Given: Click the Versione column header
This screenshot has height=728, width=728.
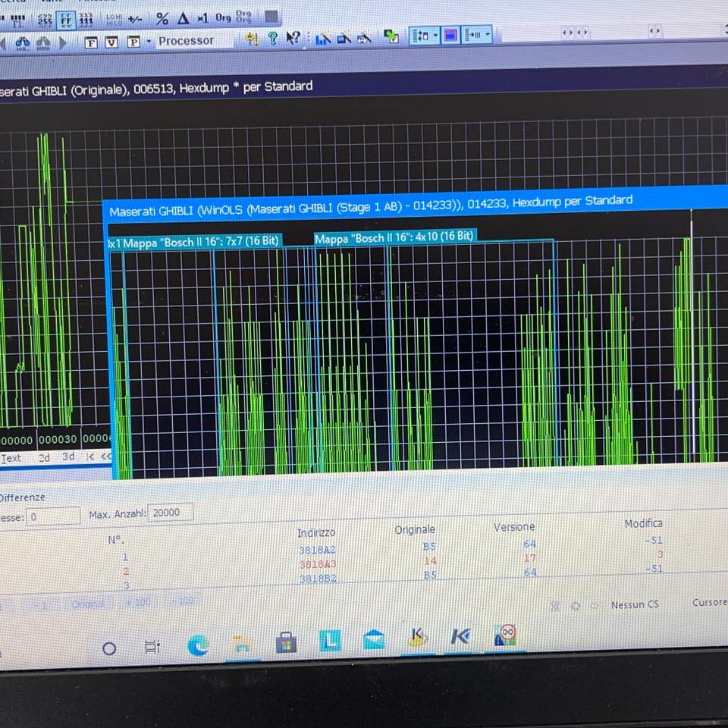Looking at the screenshot, I should click(514, 527).
